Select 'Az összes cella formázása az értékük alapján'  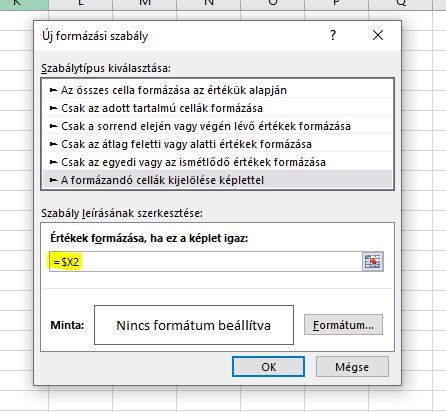pyautogui.click(x=218, y=90)
